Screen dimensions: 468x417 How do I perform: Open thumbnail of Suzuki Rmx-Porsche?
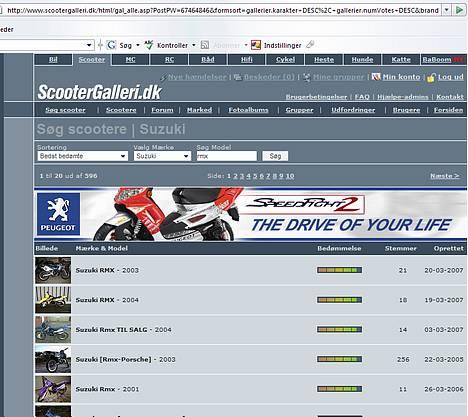[53, 359]
